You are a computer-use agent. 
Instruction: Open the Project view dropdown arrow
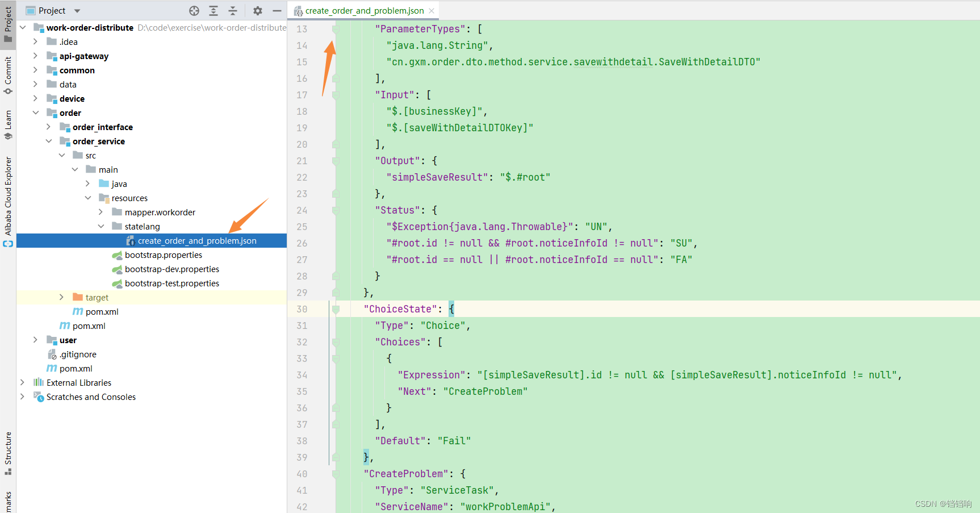tap(77, 11)
